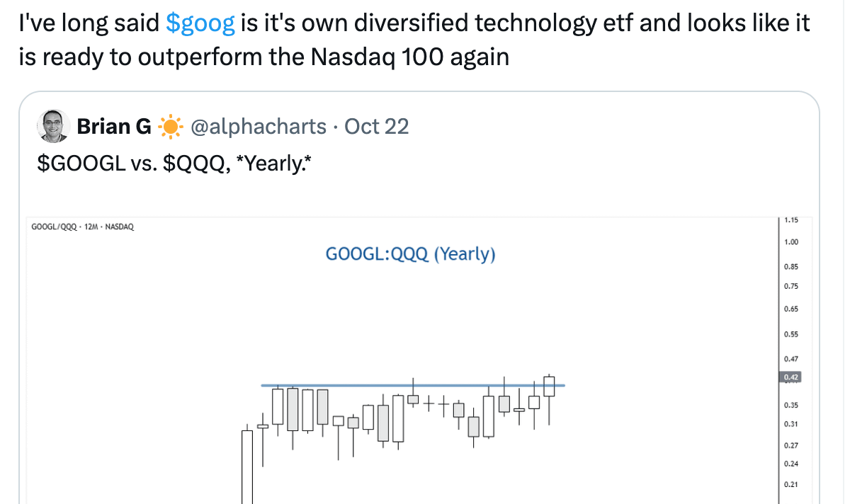Click the NASDAQ exchange label
850x504 pixels.
(x=120, y=227)
